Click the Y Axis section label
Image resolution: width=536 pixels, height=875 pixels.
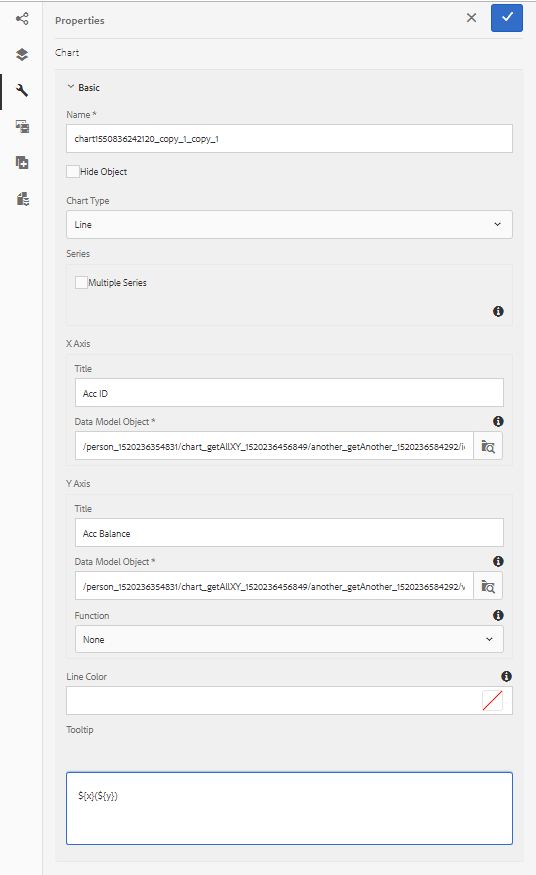(x=78, y=484)
